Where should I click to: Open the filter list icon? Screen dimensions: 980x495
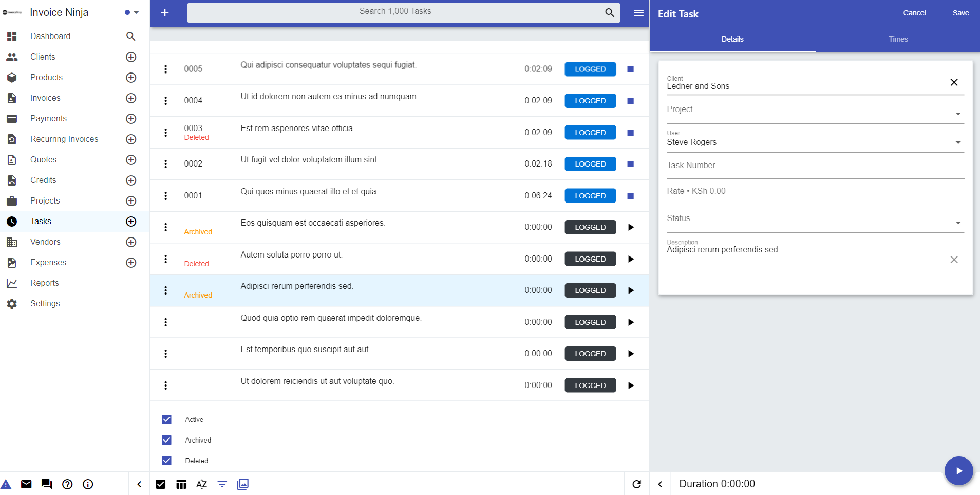pyautogui.click(x=222, y=484)
